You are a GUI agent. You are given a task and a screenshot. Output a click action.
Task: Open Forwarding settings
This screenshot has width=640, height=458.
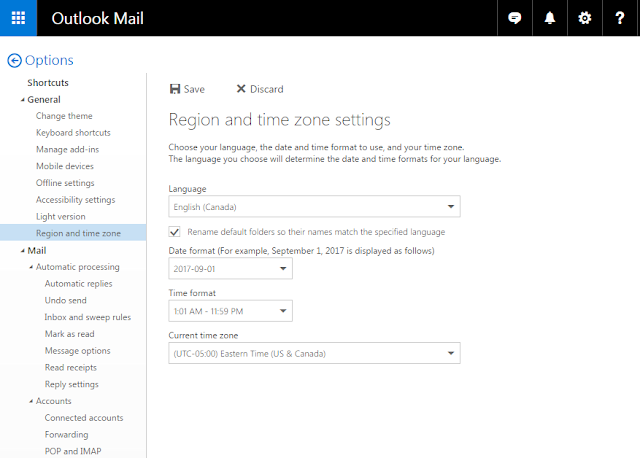coord(66,434)
